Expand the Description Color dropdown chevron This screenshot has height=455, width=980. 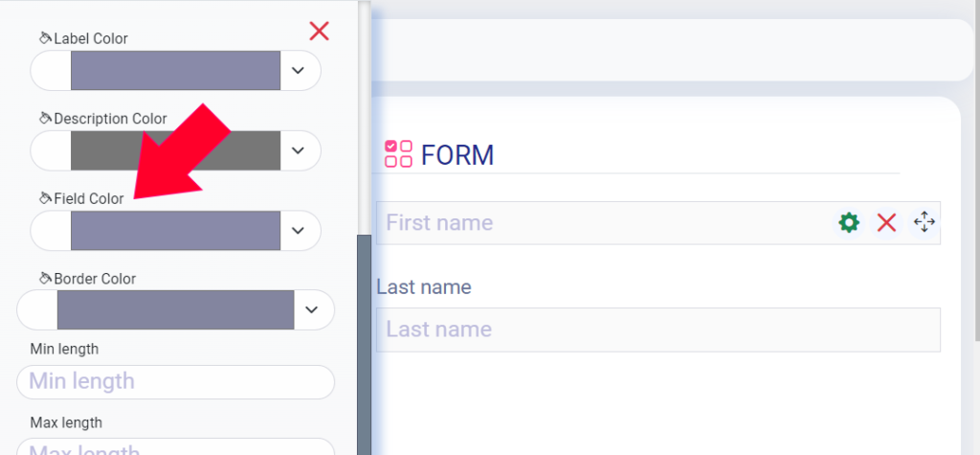pyautogui.click(x=299, y=150)
